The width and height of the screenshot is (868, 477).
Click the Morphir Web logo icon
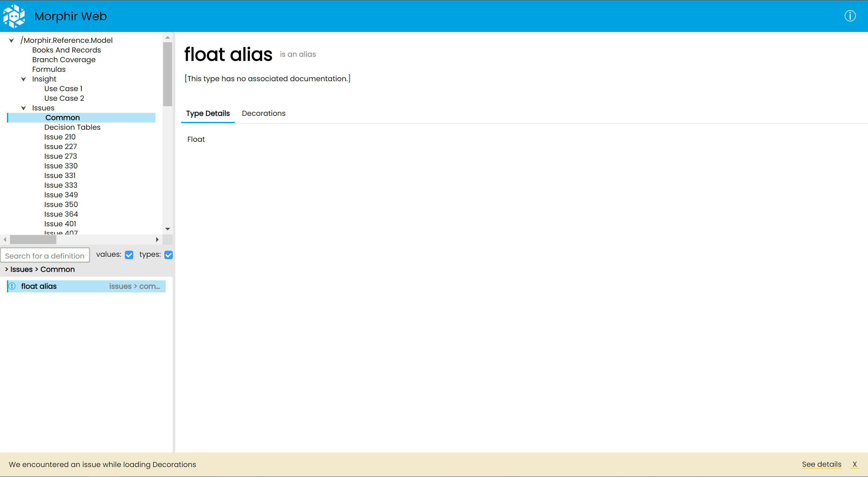(14, 16)
